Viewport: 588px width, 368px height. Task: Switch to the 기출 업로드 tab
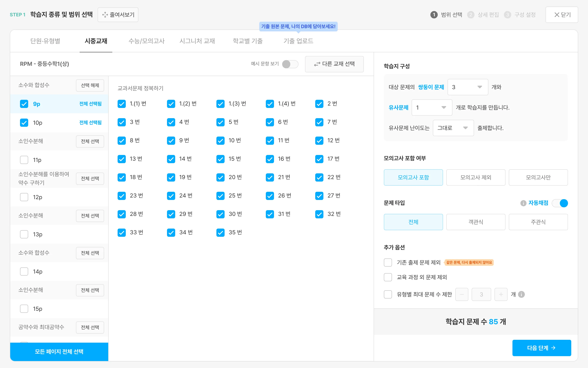[x=298, y=41]
